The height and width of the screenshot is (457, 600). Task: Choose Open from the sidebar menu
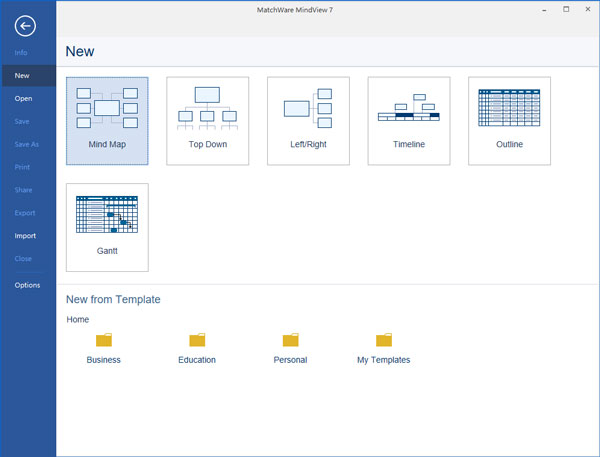23,98
